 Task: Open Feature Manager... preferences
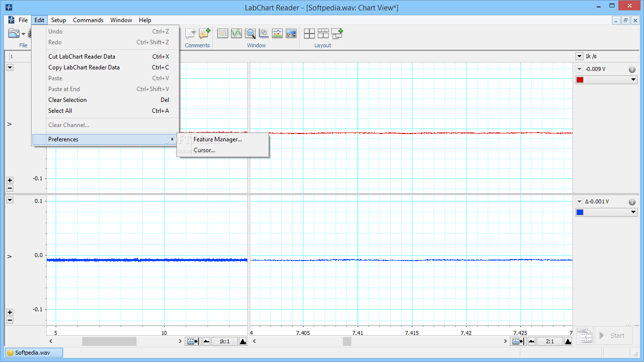tap(223, 139)
